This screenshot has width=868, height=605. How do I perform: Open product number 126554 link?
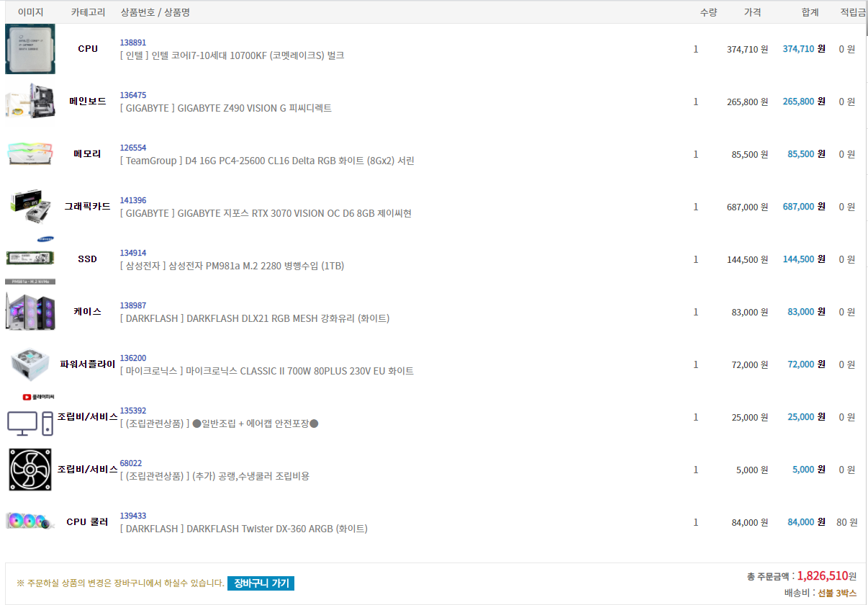pyautogui.click(x=133, y=148)
